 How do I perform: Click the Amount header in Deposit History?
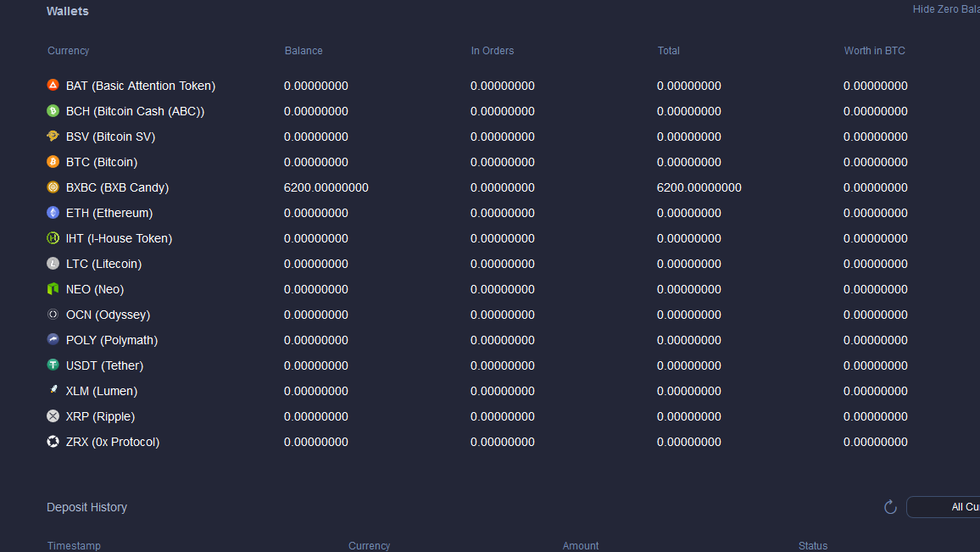(x=581, y=546)
